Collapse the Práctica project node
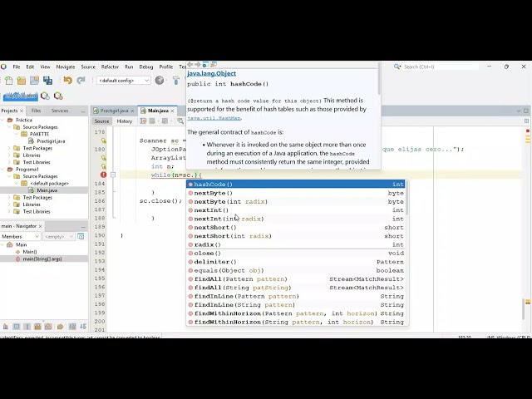This screenshot has height=399, width=532. pyautogui.click(x=2, y=120)
